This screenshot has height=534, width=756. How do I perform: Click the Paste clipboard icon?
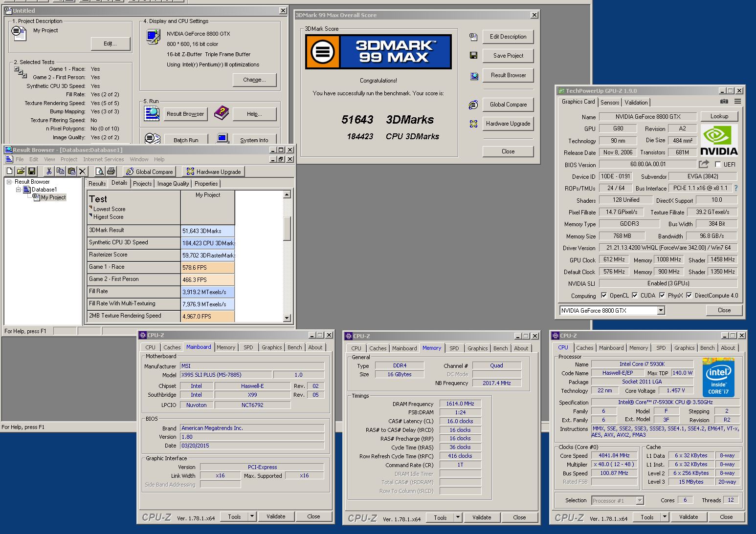pos(71,171)
